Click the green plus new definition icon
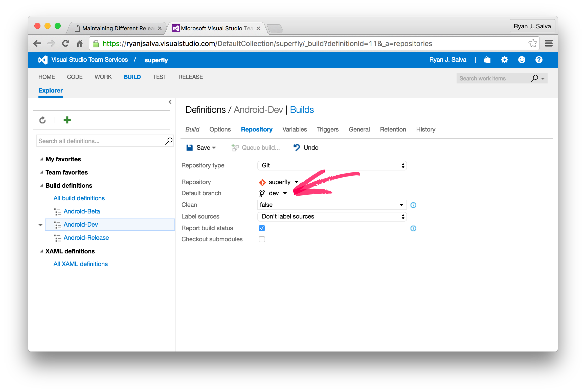 click(x=67, y=120)
